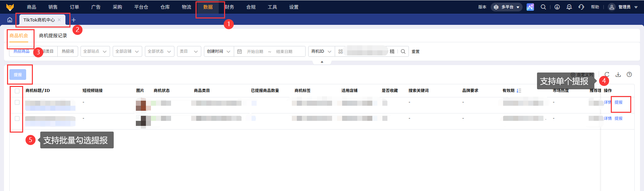Viewport: 644px width, 191px height.
Task: Click the 版本 link in top bar
Action: coord(482,7)
